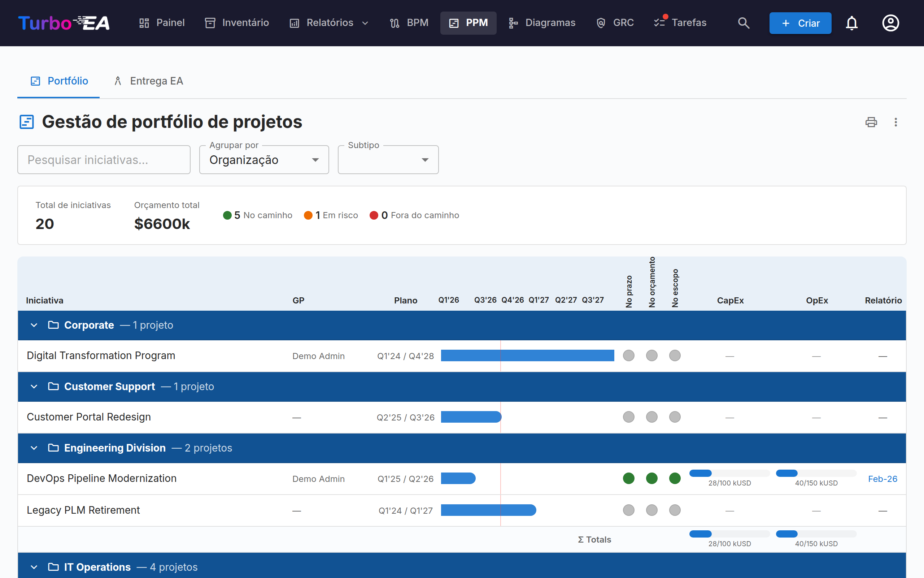
Task: Click the Engineering Division folder icon
Action: click(x=53, y=448)
